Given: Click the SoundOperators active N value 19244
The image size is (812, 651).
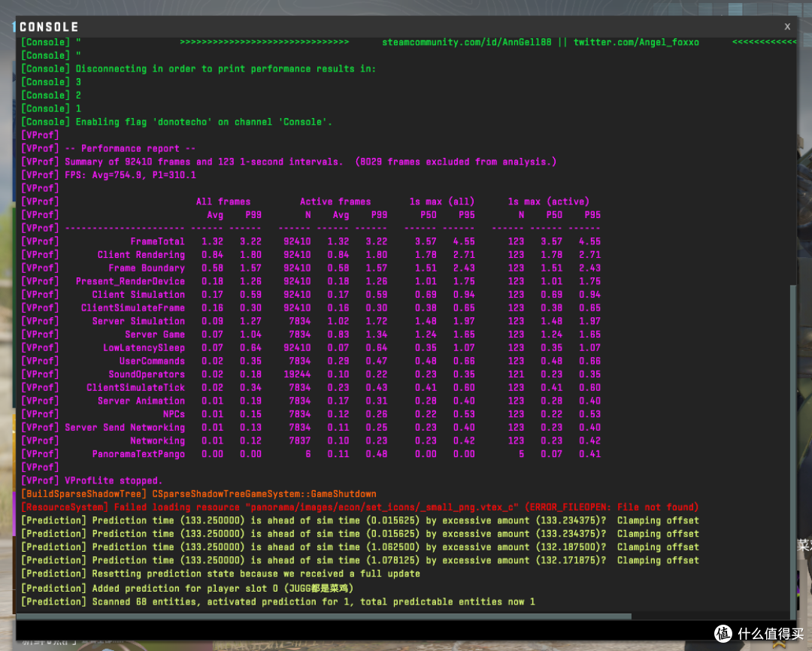Looking at the screenshot, I should [297, 374].
